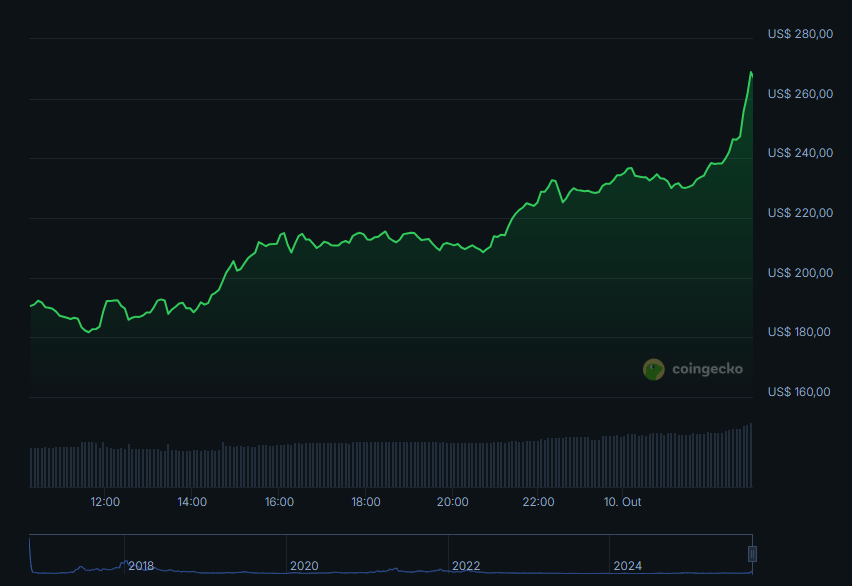Click the 20:00 time axis label
The width and height of the screenshot is (852, 586).
pos(452,502)
